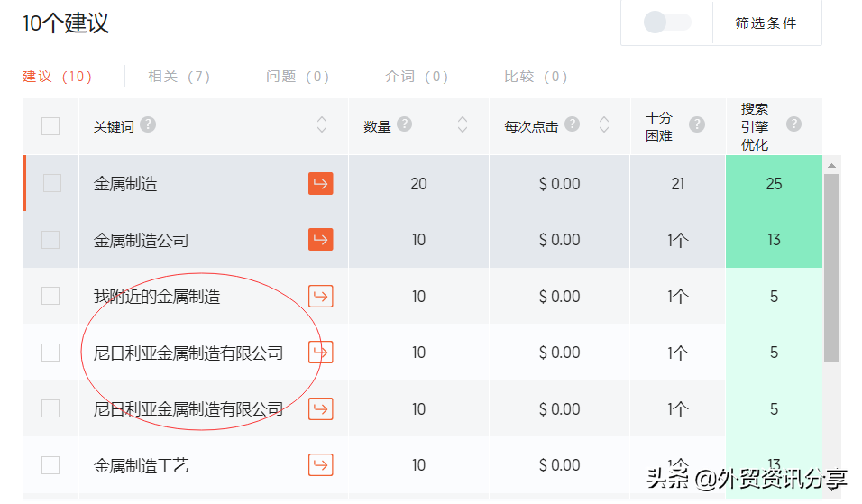
Task: Switch to 比较 (0) tab
Action: [536, 77]
